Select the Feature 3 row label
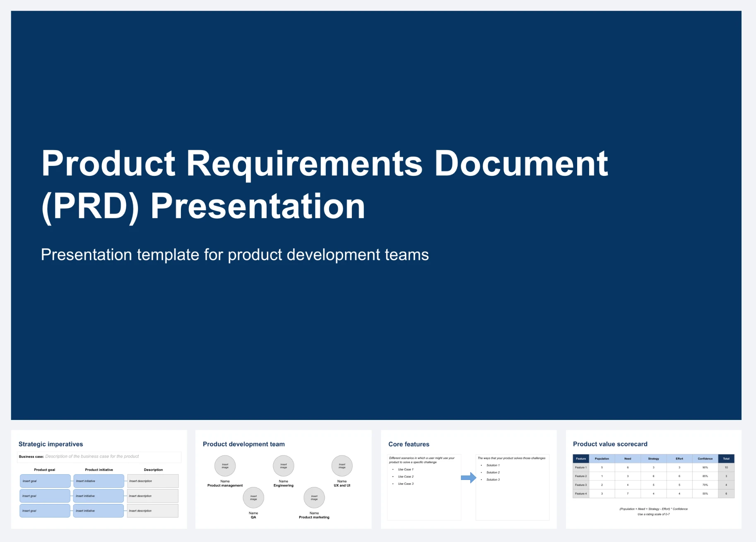756x542 pixels. 581,485
